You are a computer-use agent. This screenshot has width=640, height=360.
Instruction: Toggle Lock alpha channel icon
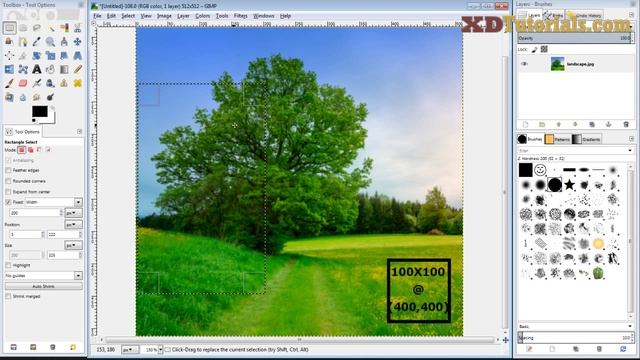click(544, 49)
